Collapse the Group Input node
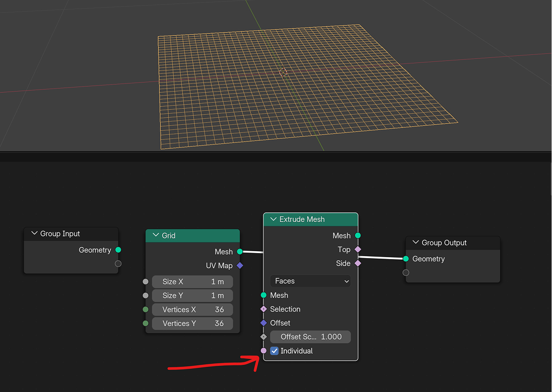 pos(34,233)
